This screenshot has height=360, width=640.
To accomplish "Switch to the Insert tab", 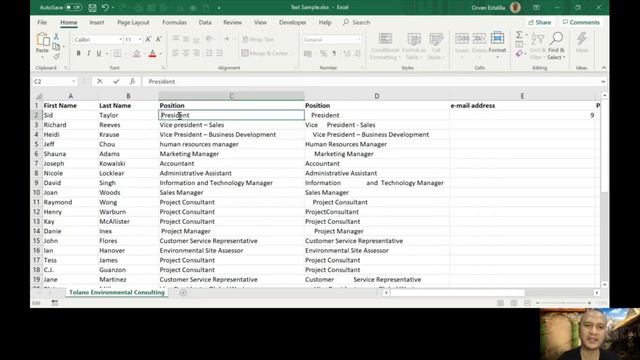I will (97, 22).
